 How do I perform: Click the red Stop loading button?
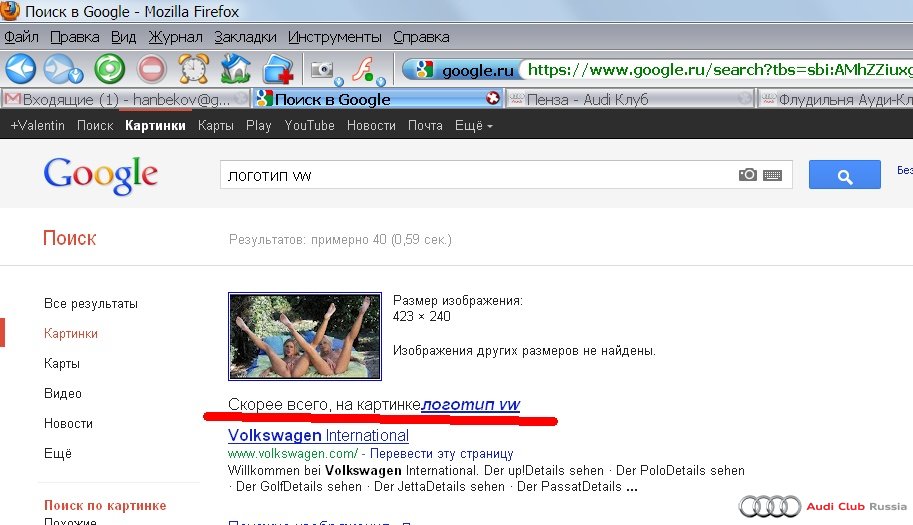[151, 69]
